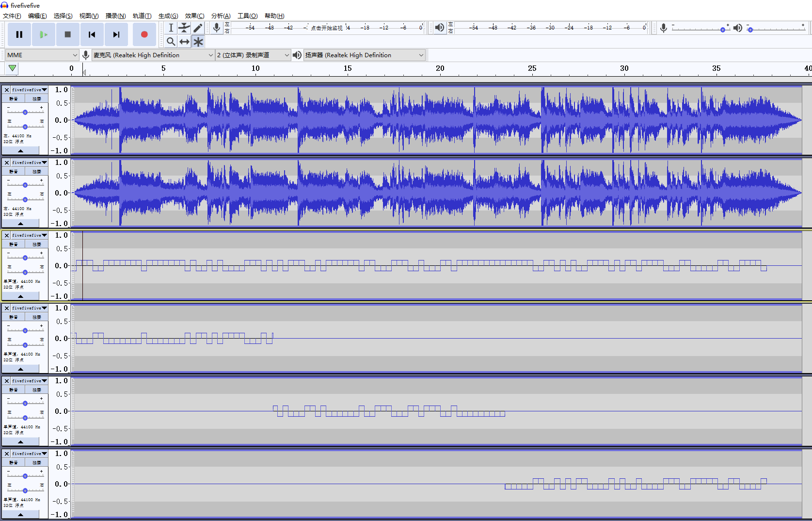Open the fivefivefive name menu of the second track
Viewport: 812px width, 521px height.
click(x=30, y=163)
